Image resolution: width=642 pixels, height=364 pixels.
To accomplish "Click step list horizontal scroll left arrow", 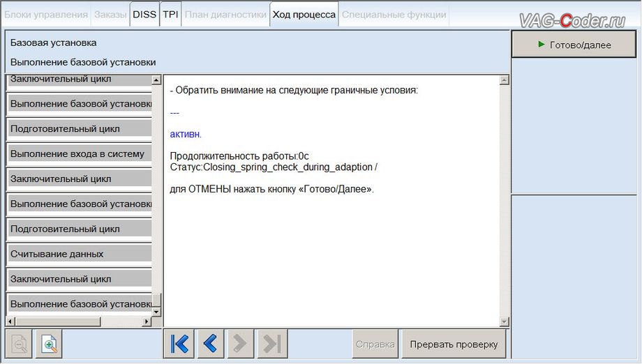I will (10, 321).
